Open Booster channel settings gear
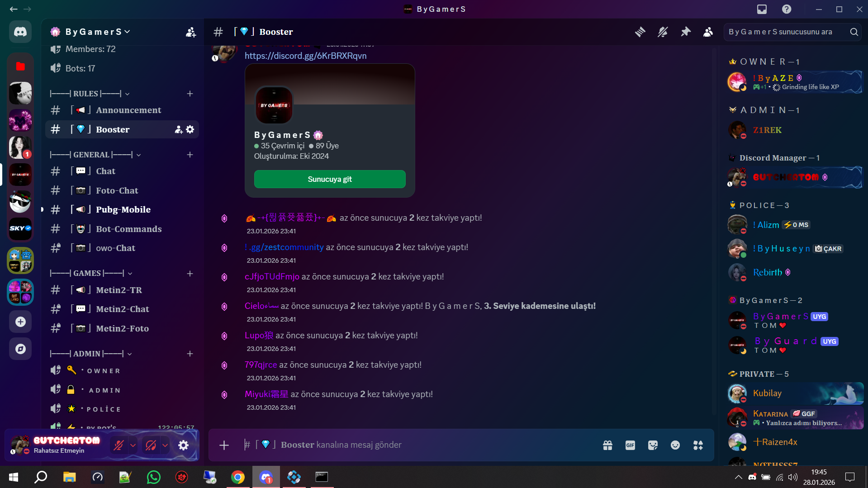This screenshot has height=488, width=868. [190, 129]
